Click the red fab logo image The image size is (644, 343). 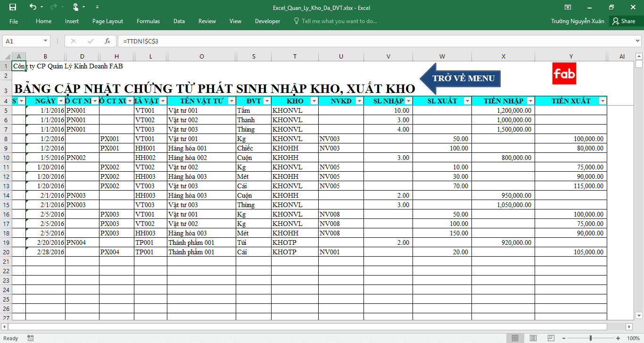(564, 74)
